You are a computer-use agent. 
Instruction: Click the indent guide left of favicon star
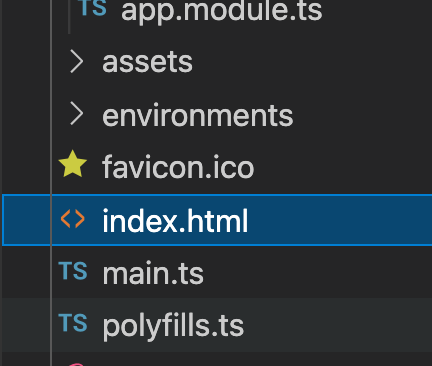[51, 167]
